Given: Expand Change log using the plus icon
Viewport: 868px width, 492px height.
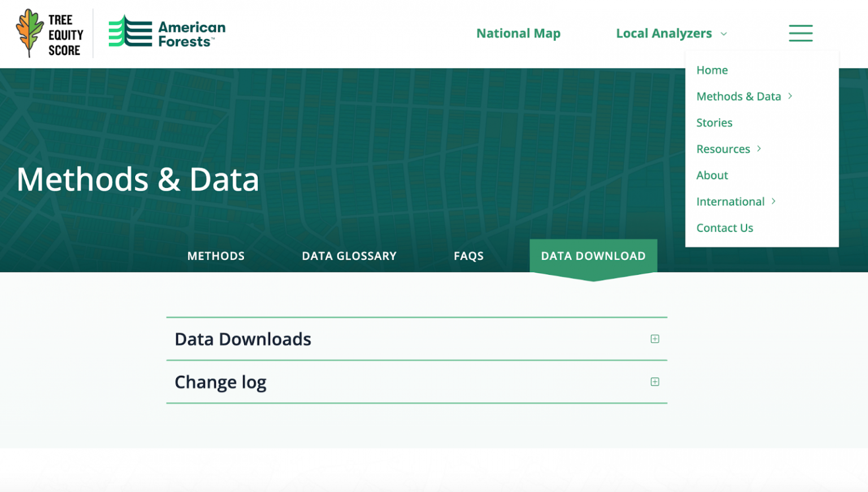Looking at the screenshot, I should (654, 382).
